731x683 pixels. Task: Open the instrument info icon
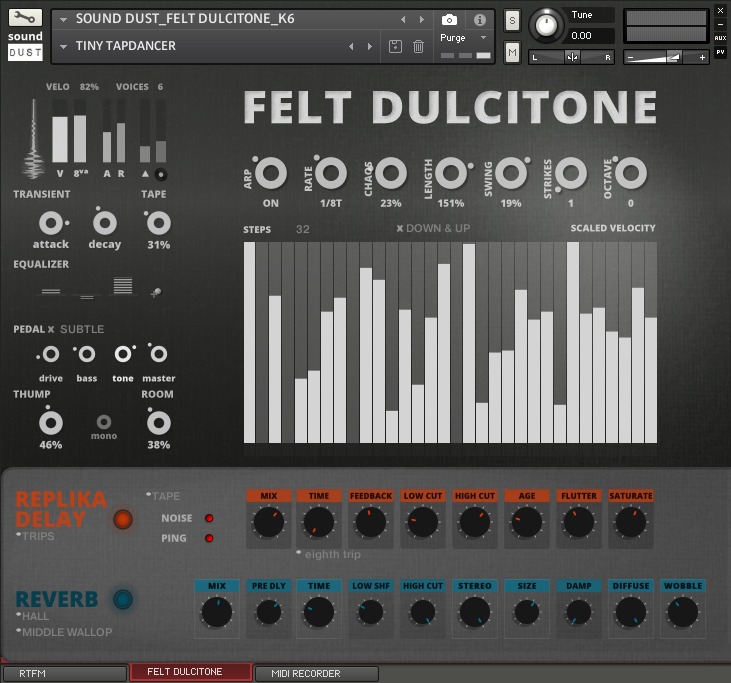(479, 19)
